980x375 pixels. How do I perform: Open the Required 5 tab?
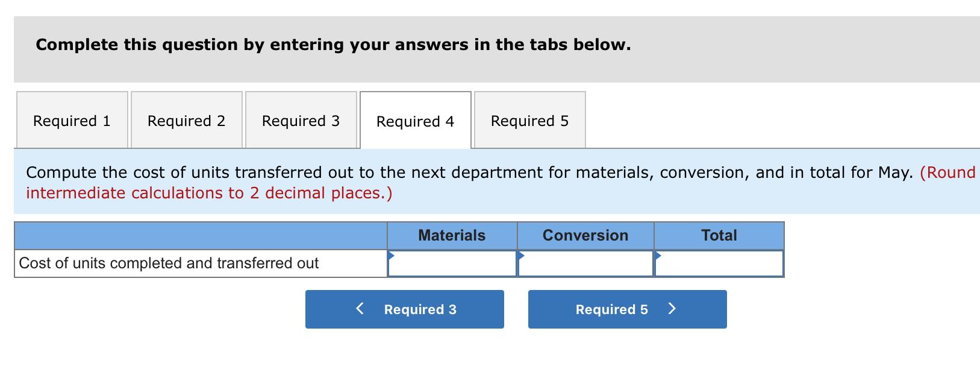[x=529, y=121]
